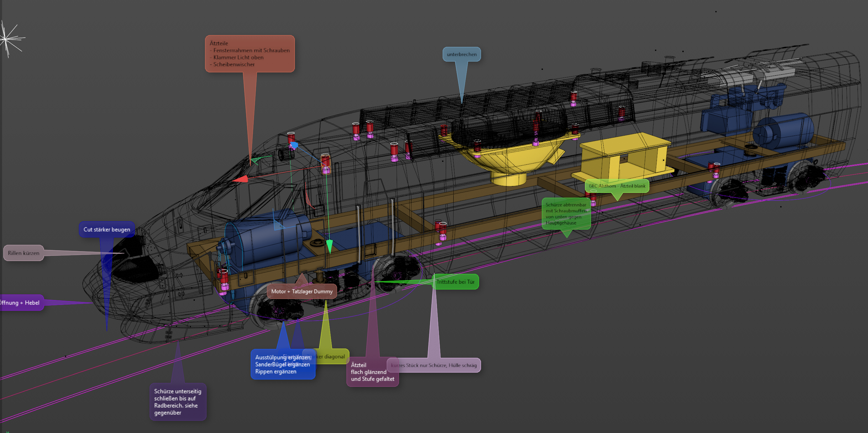868x433 pixels.
Task: Click the blue axis gizmo handle
Action: click(294, 145)
